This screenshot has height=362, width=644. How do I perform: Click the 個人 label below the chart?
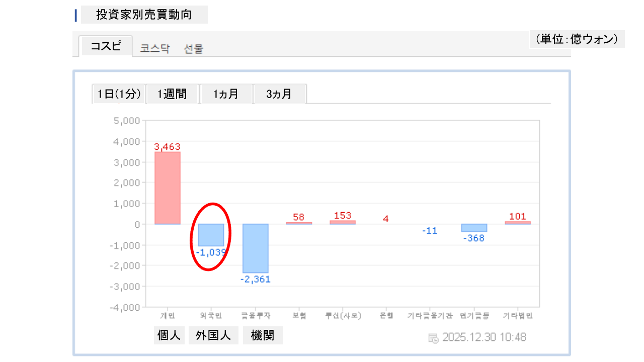(169, 336)
